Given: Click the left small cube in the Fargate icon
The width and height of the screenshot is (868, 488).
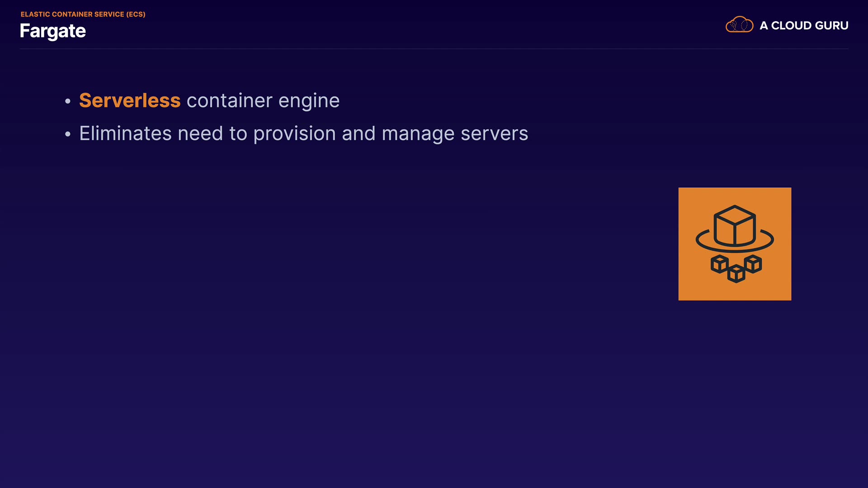Looking at the screenshot, I should [719, 264].
